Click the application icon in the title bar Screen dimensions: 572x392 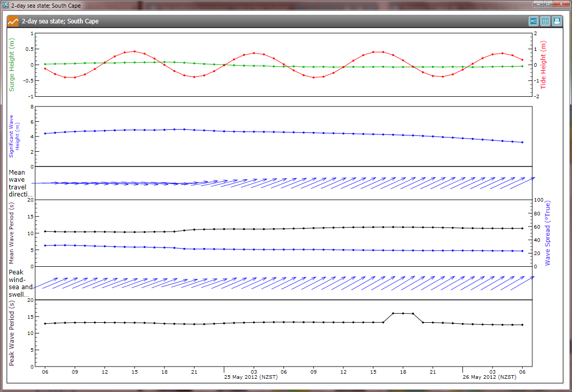[6, 5]
